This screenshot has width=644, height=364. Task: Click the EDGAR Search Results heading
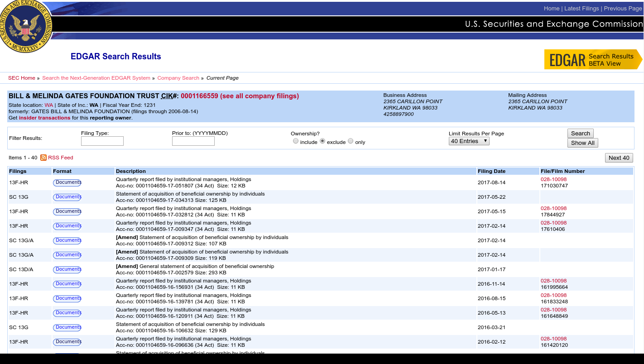coord(116,57)
